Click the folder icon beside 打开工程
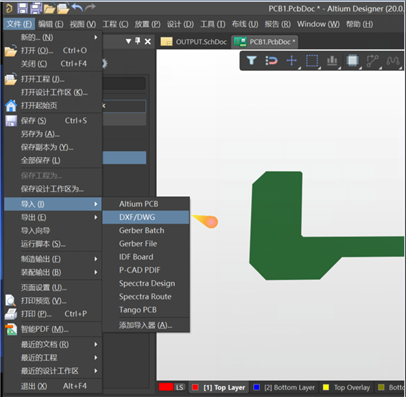 (x=11, y=79)
